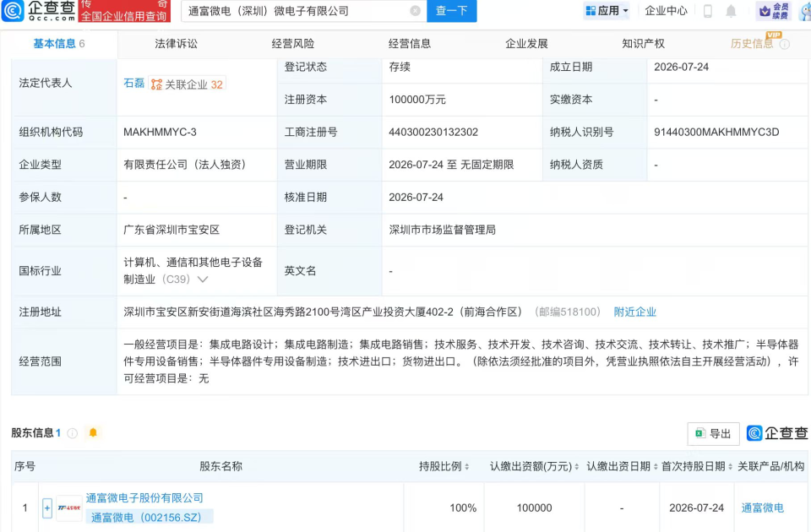811x532 pixels.
Task: Open the 经营风险 tab
Action: tap(293, 44)
